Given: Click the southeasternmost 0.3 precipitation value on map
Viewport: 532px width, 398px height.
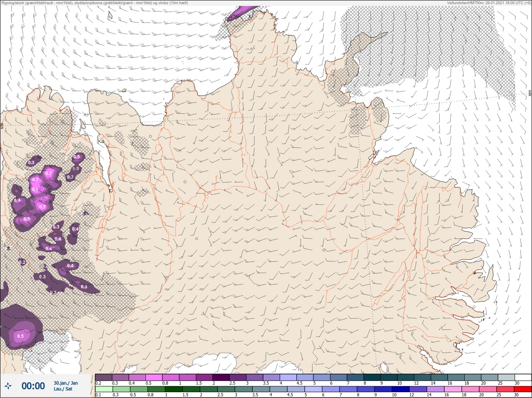Looking at the screenshot, I should pos(84,287).
